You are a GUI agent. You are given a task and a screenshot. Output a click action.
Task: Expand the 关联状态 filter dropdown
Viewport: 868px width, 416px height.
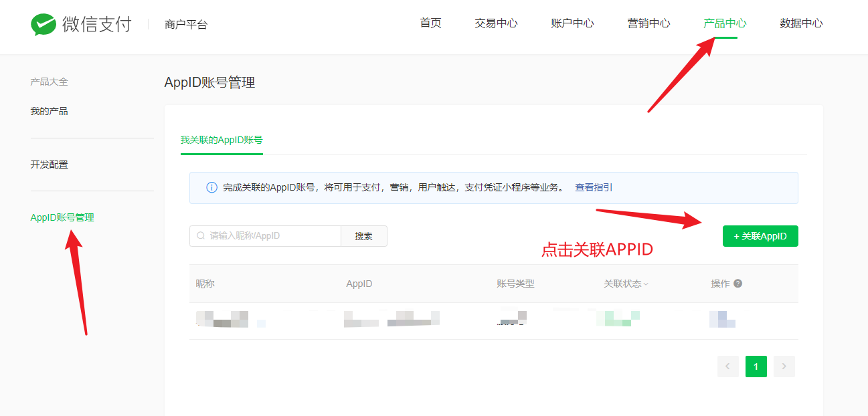tap(626, 284)
